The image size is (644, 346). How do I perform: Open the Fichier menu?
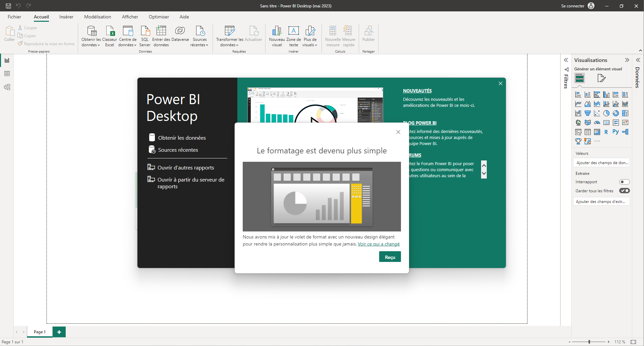click(x=14, y=17)
